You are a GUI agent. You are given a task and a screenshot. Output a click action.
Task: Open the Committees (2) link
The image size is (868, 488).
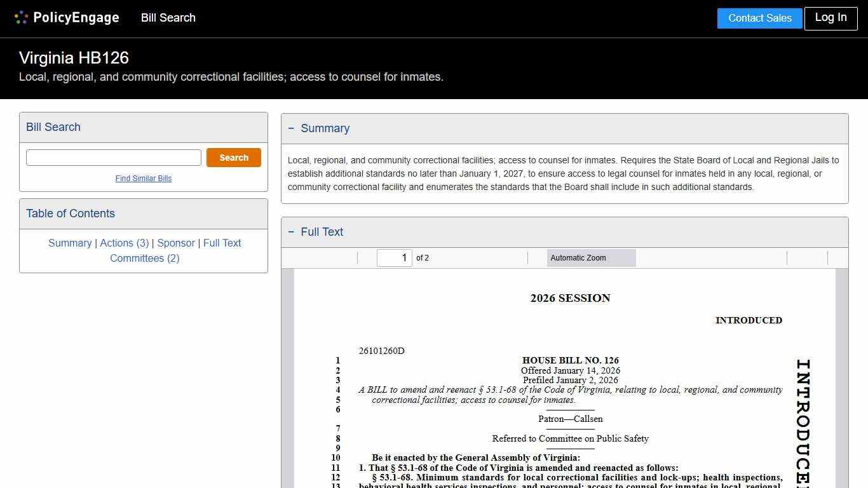pyautogui.click(x=145, y=258)
